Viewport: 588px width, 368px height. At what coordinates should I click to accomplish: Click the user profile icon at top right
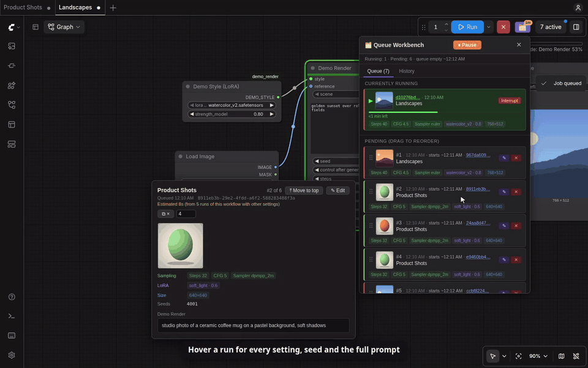coord(578,7)
